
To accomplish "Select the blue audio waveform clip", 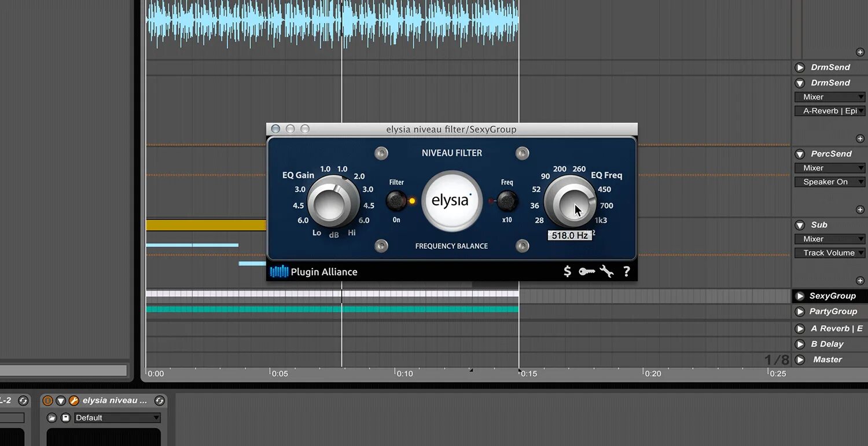I will tap(332, 24).
